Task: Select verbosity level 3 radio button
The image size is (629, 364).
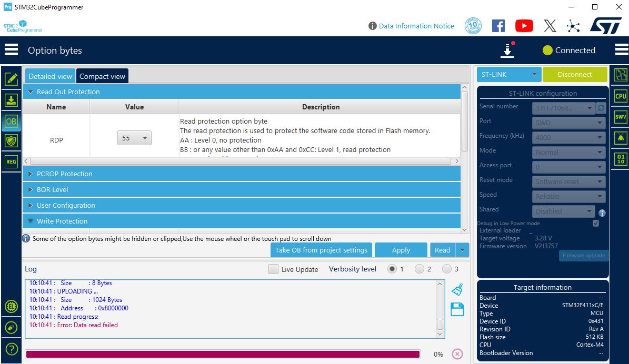Action: coord(447,269)
